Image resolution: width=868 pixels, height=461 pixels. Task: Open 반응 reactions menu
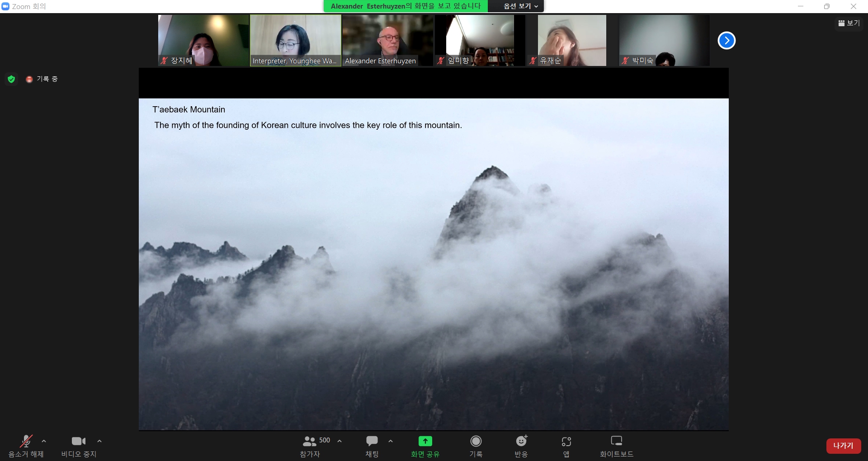521,446
